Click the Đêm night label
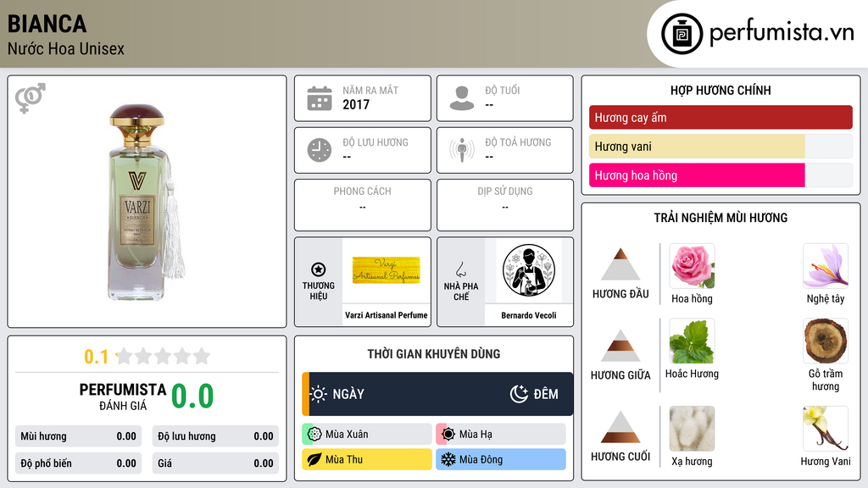This screenshot has height=488, width=868. (546, 394)
